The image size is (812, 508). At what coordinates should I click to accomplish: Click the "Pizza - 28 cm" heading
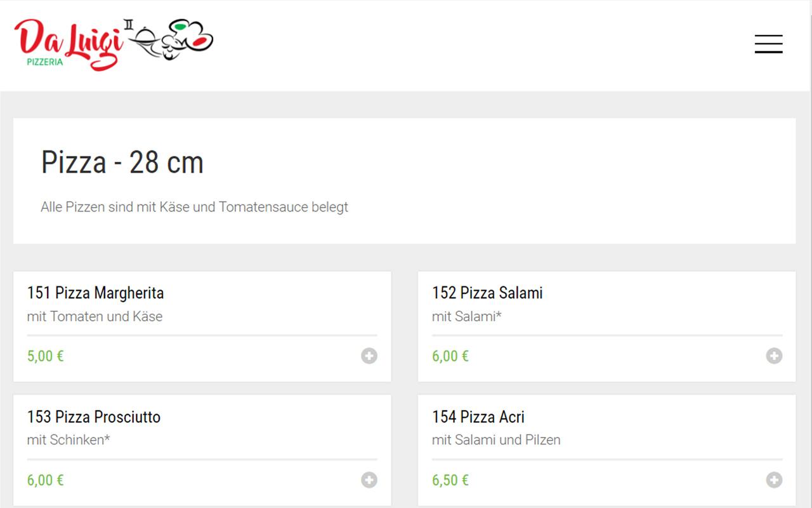coord(122,163)
